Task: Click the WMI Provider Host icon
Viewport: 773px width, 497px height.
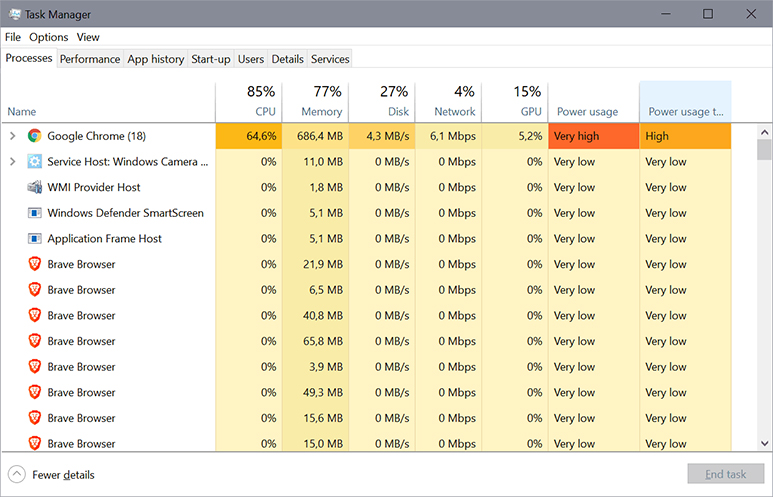Action: [34, 187]
